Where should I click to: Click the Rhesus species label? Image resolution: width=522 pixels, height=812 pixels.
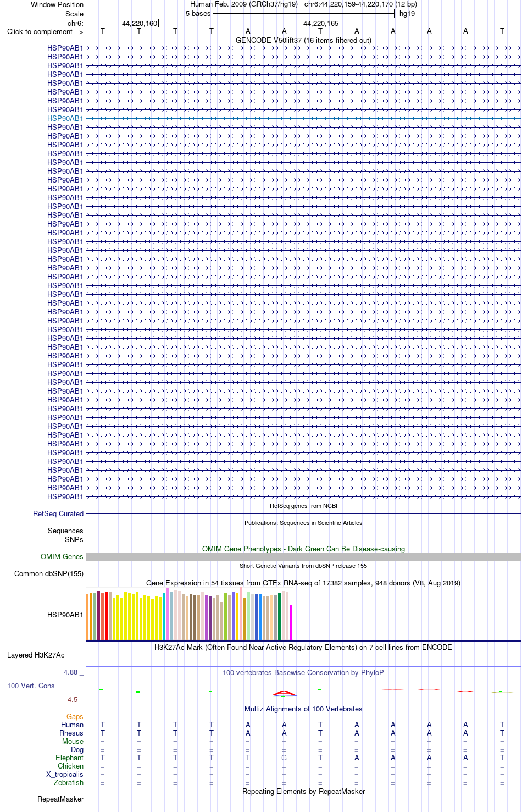click(x=71, y=733)
